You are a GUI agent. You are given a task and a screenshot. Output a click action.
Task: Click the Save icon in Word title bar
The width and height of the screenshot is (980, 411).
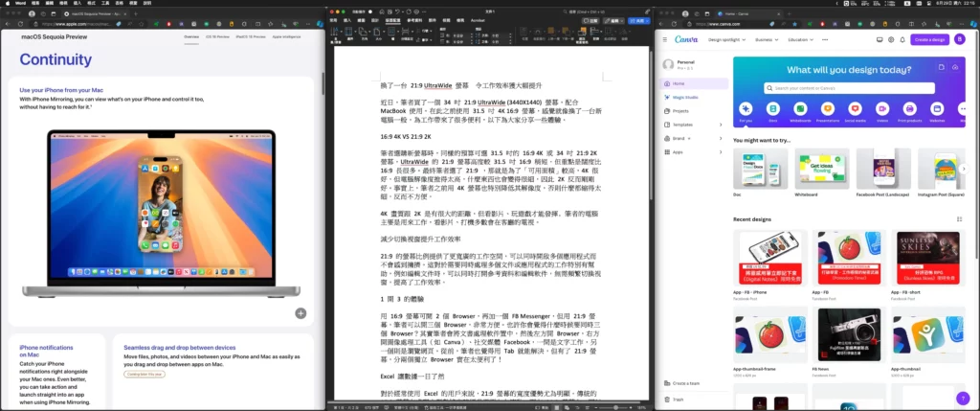point(390,11)
